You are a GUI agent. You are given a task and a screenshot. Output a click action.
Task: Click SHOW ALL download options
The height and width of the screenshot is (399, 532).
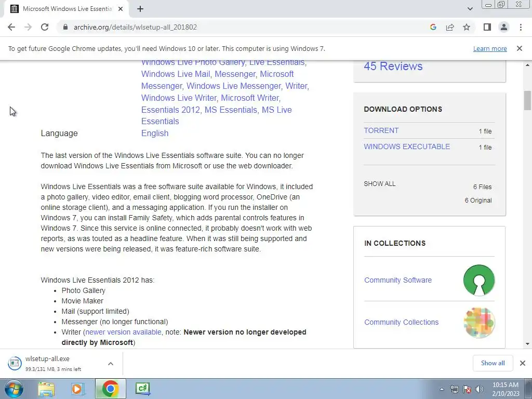click(380, 184)
